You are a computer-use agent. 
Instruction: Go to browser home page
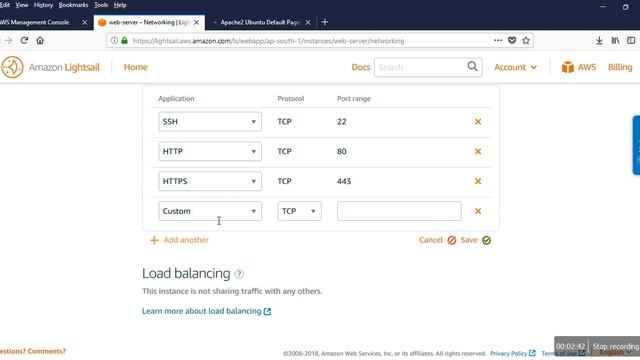pos(40,40)
